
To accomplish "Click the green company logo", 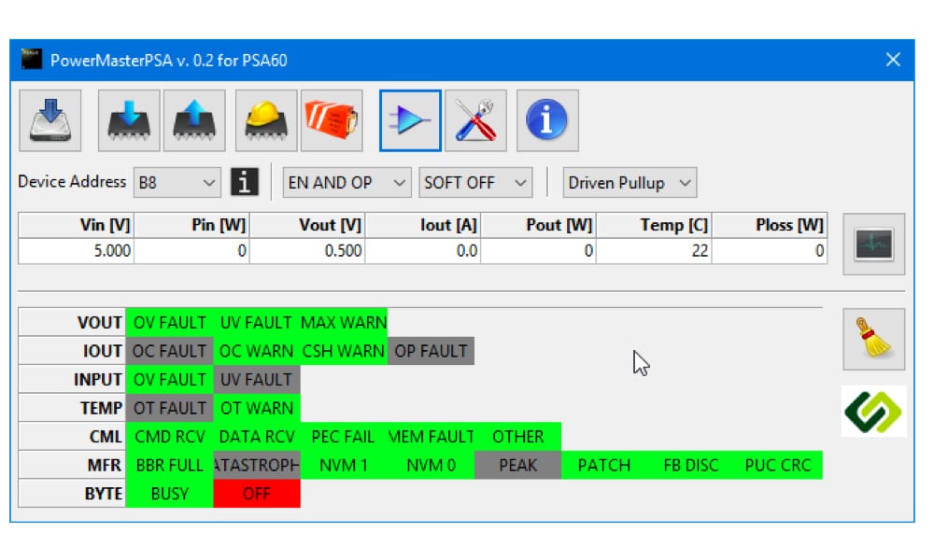I will click(874, 412).
